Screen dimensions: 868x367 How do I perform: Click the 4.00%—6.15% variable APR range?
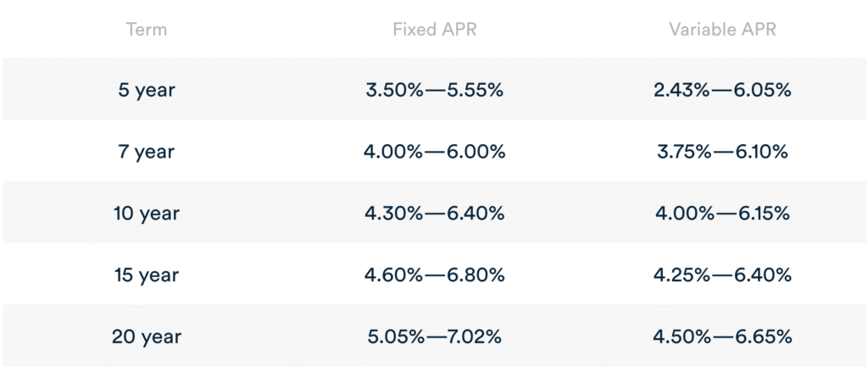[722, 213]
